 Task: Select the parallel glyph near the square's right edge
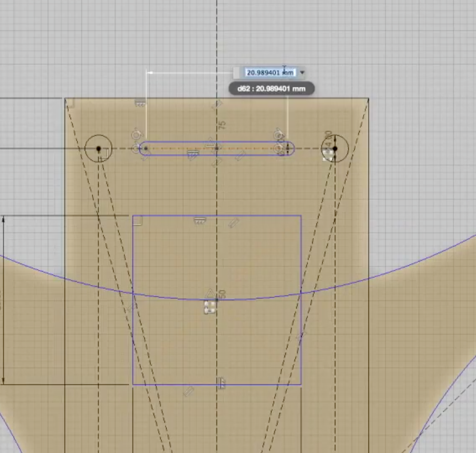[x=302, y=336]
